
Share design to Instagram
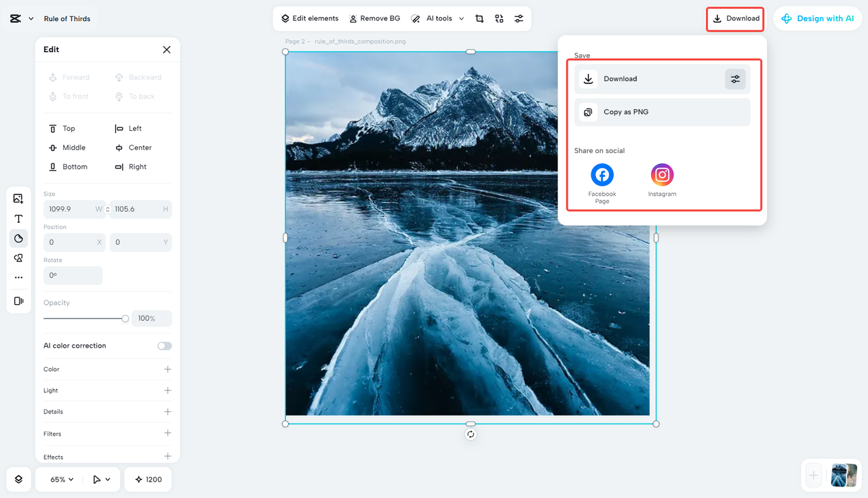pos(662,175)
